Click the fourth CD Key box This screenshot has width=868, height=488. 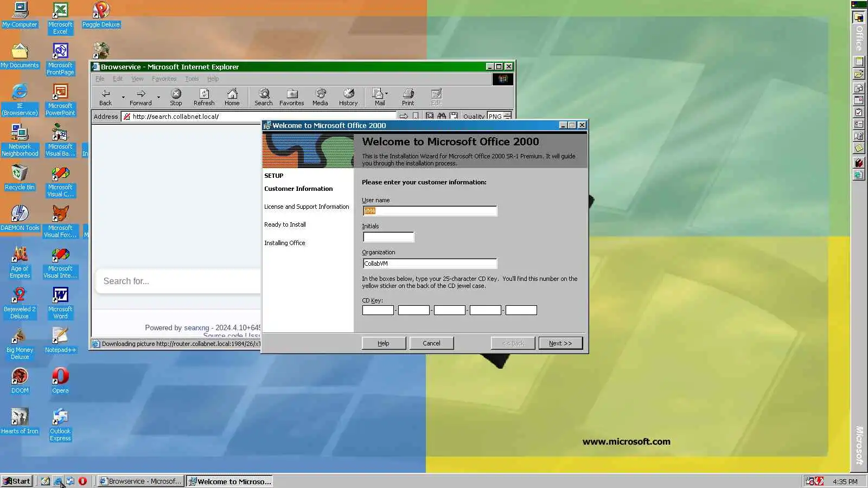[x=486, y=310]
